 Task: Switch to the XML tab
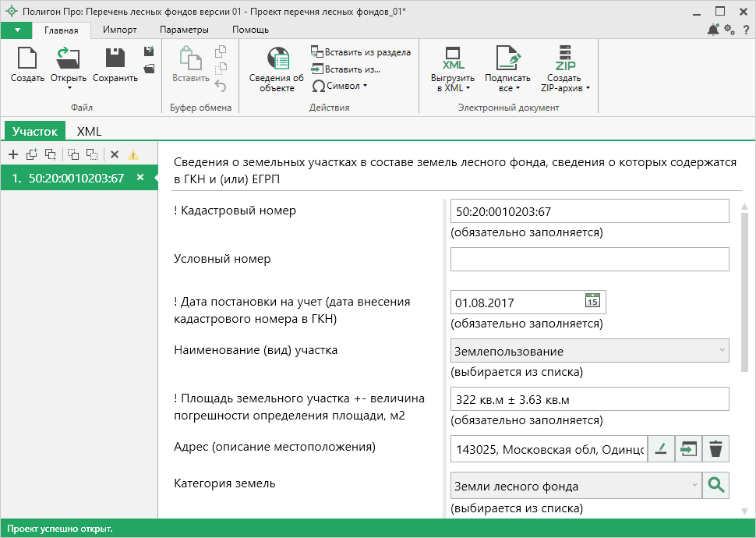89,132
